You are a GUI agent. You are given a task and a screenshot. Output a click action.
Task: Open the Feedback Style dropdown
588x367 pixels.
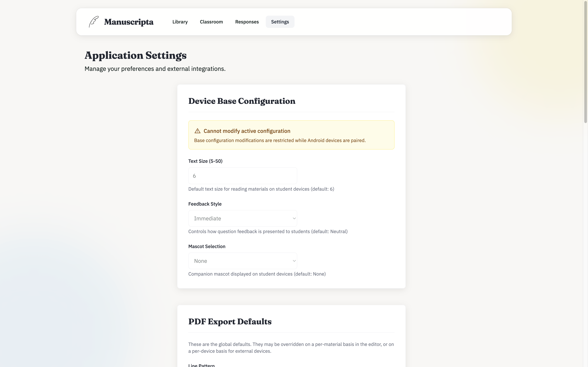tap(242, 218)
